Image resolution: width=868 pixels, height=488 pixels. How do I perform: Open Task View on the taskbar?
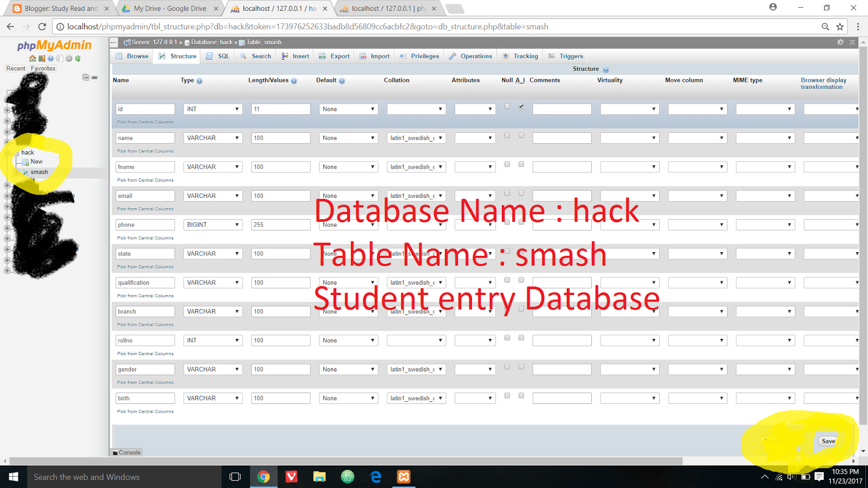pyautogui.click(x=235, y=477)
